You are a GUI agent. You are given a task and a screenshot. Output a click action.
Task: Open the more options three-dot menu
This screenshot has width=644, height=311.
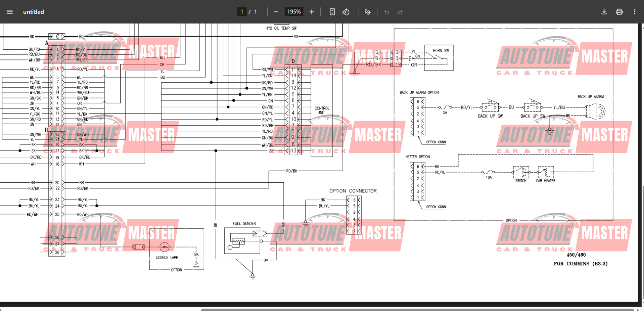tap(635, 11)
